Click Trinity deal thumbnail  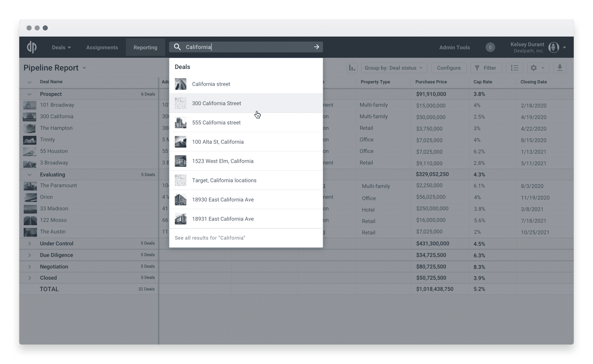coord(30,140)
